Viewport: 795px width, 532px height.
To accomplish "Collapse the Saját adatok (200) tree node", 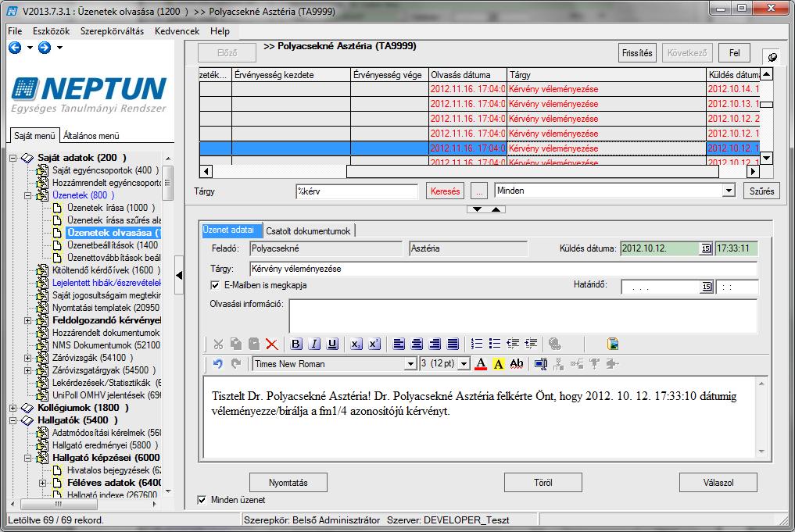I will pyautogui.click(x=13, y=158).
